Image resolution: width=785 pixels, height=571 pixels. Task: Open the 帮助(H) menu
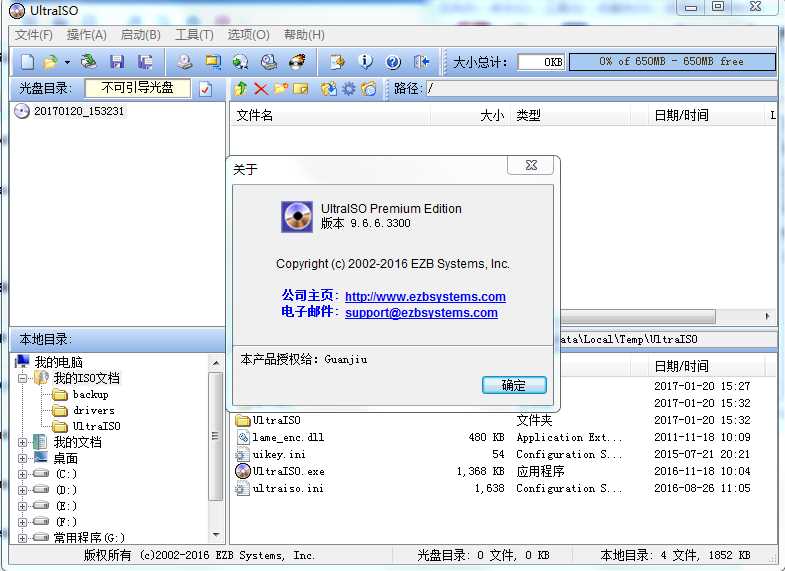tap(304, 35)
